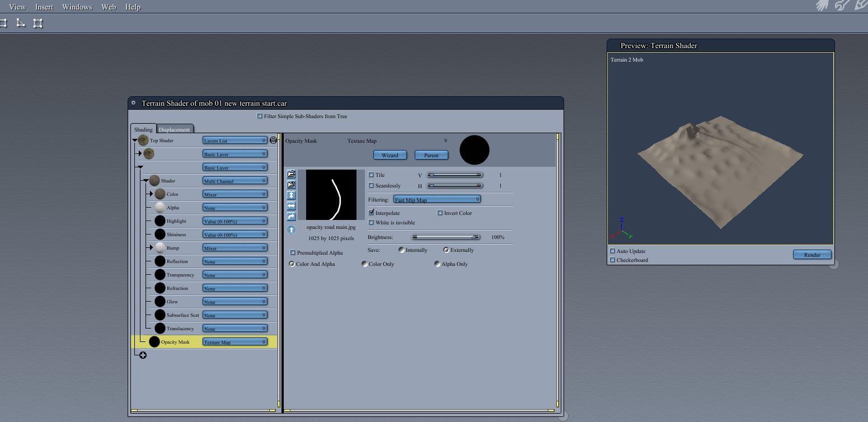Open the Web menu
This screenshot has height=422, width=868.
pos(109,7)
